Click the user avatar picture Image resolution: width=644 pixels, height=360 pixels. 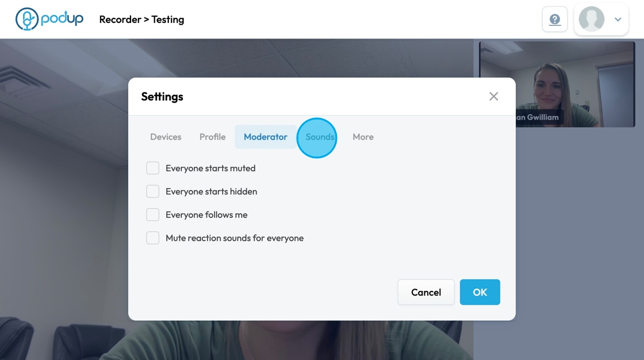pos(592,19)
